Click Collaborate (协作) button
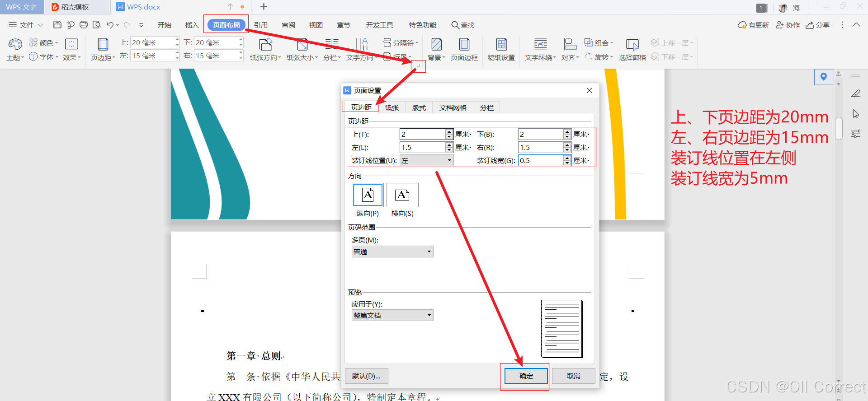 pyautogui.click(x=788, y=25)
